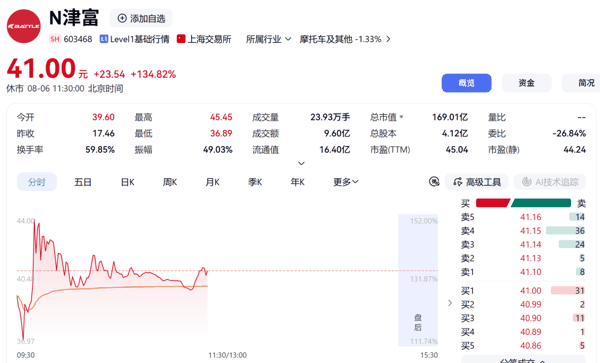The height and width of the screenshot is (363, 600).
Task: Click 卖3 price 41.14
Action: tap(531, 245)
